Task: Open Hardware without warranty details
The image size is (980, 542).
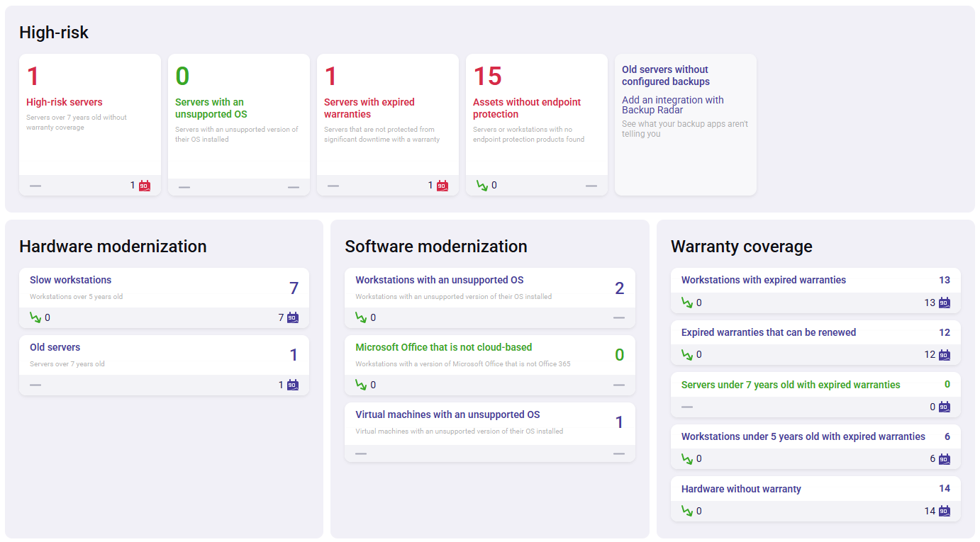Action: [741, 489]
